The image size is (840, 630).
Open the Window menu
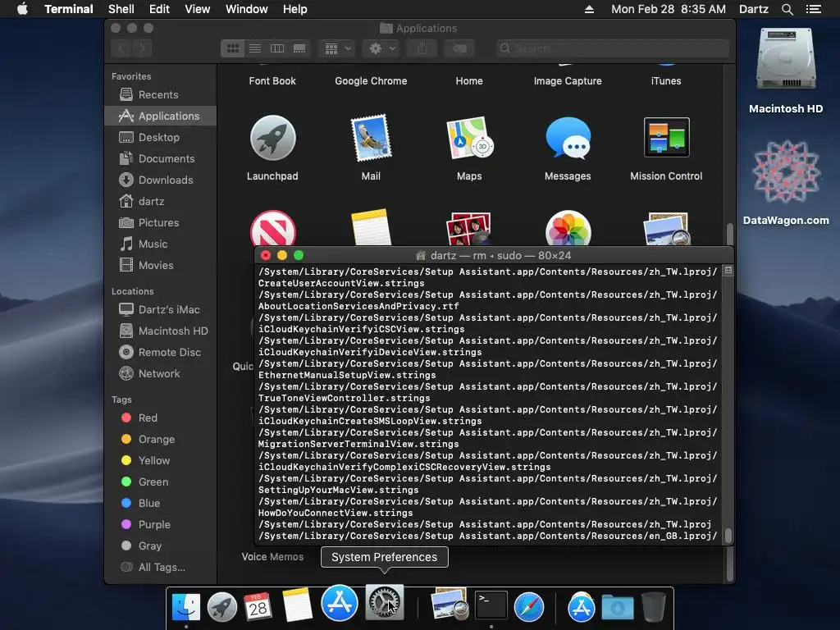click(246, 9)
